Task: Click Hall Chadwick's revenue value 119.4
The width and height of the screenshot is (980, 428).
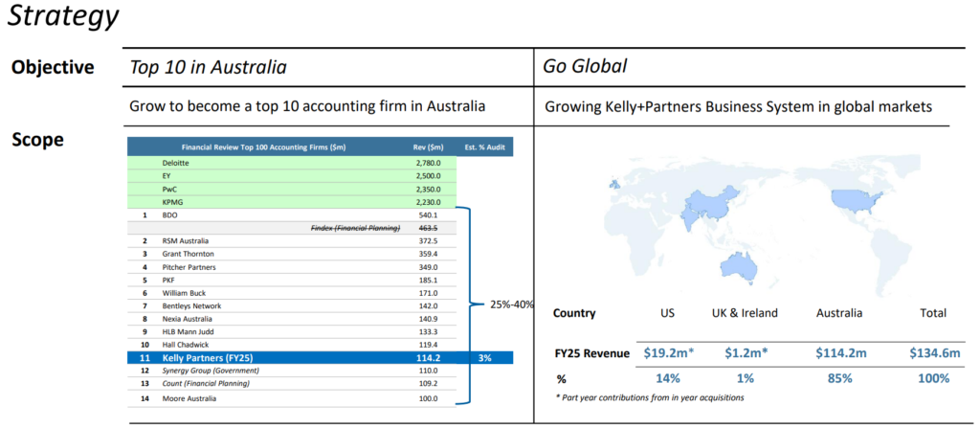Action: point(429,345)
